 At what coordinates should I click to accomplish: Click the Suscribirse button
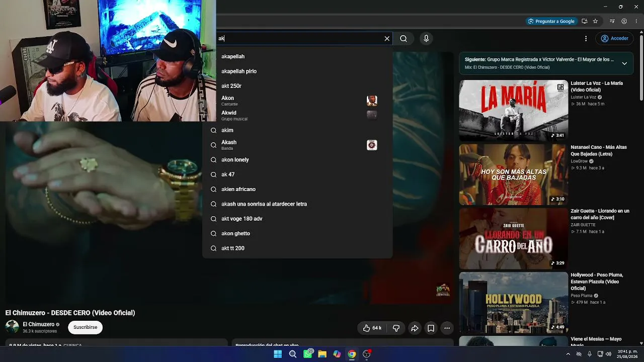(86, 327)
